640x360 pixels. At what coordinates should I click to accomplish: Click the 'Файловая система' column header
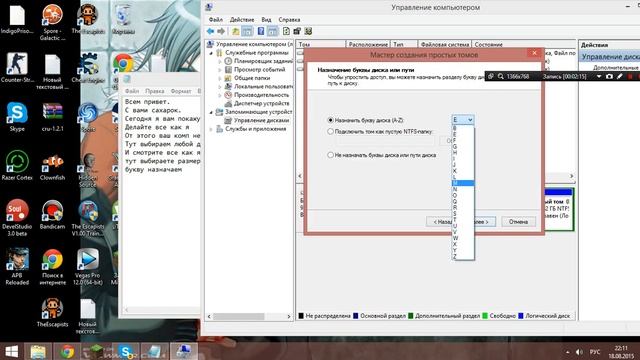[445, 44]
